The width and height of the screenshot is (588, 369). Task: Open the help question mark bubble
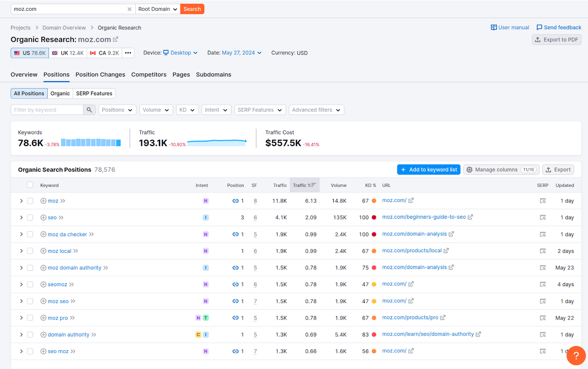coord(576,355)
